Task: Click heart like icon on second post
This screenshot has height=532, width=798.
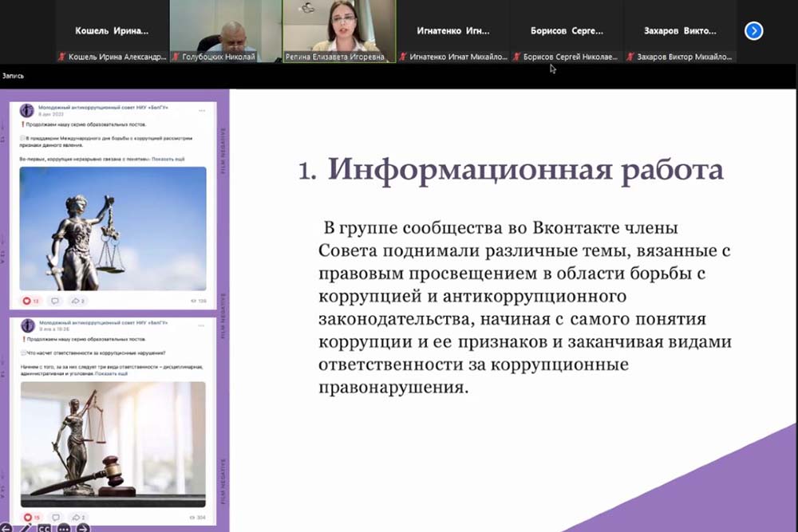Action: [x=27, y=517]
